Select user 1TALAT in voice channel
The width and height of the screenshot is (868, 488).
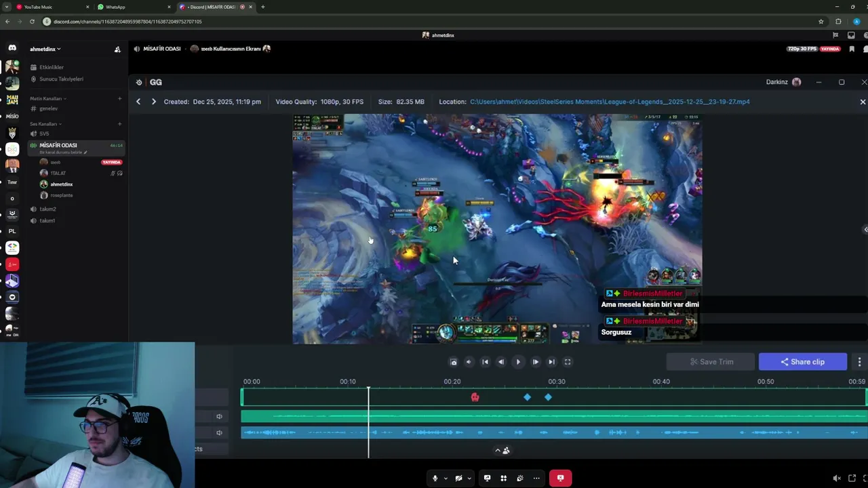[x=58, y=173]
